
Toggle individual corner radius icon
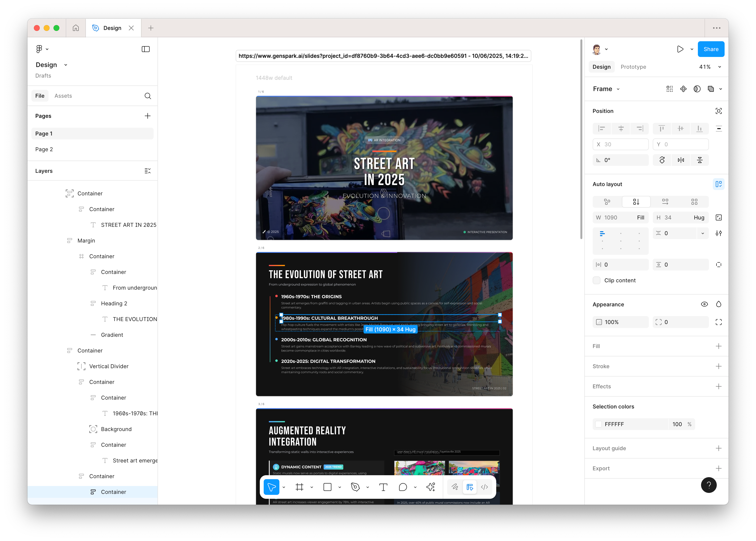[719, 322]
